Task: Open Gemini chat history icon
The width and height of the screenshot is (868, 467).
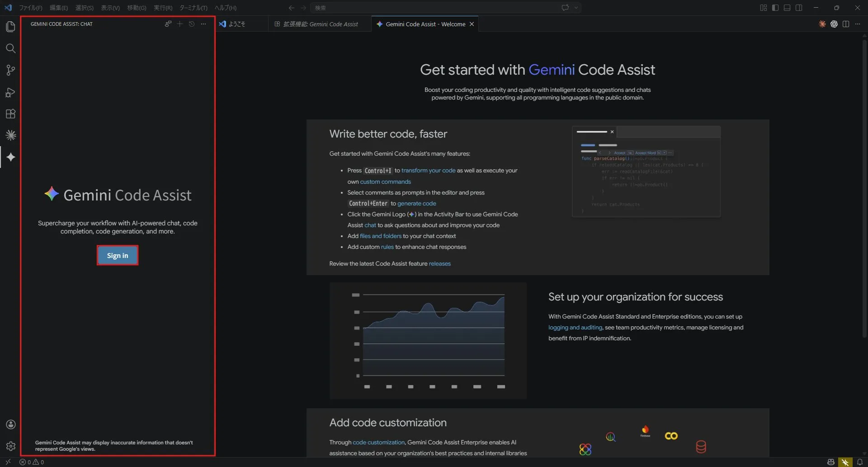Action: (x=192, y=24)
